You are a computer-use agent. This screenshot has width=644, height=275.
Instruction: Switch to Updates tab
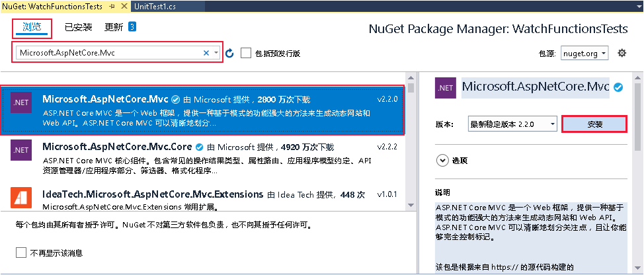click(x=114, y=28)
